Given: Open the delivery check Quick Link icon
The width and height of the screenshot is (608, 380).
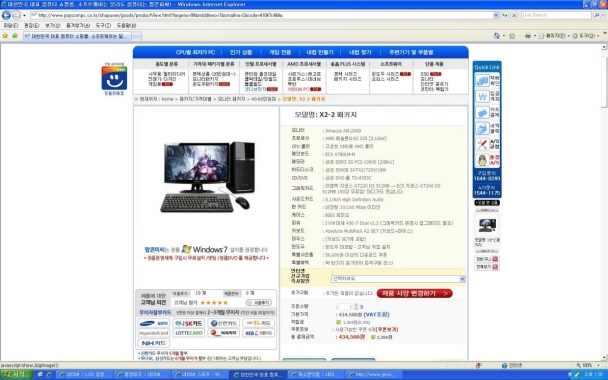Looking at the screenshot, I should coord(482,81).
